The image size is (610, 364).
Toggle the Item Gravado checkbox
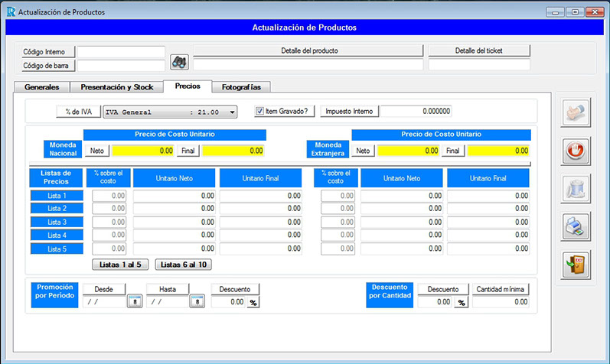tap(259, 111)
